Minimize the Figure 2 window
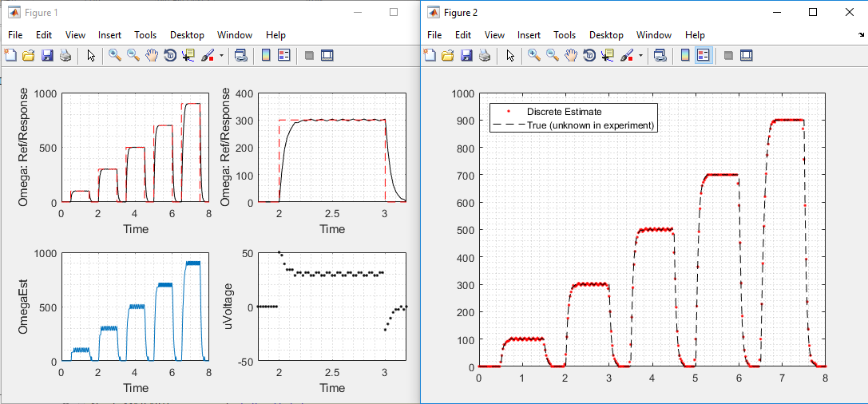Viewport: 868px width, 404px height. pos(777,12)
